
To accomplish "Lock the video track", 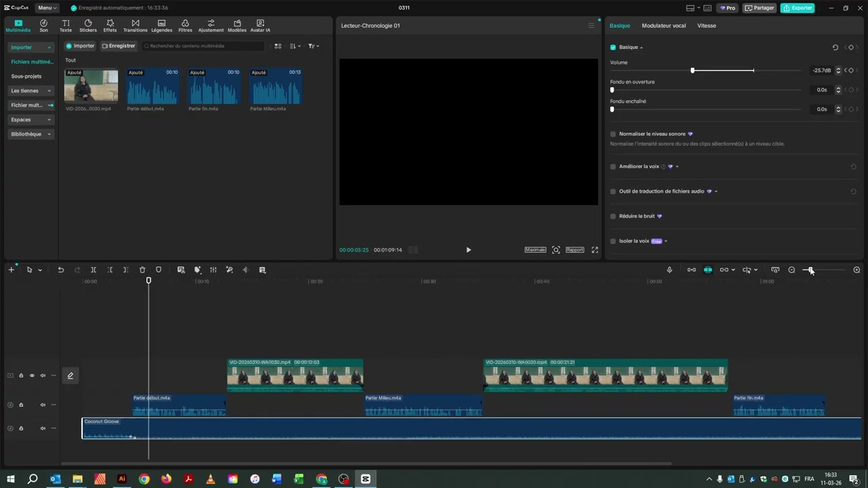I will (21, 375).
